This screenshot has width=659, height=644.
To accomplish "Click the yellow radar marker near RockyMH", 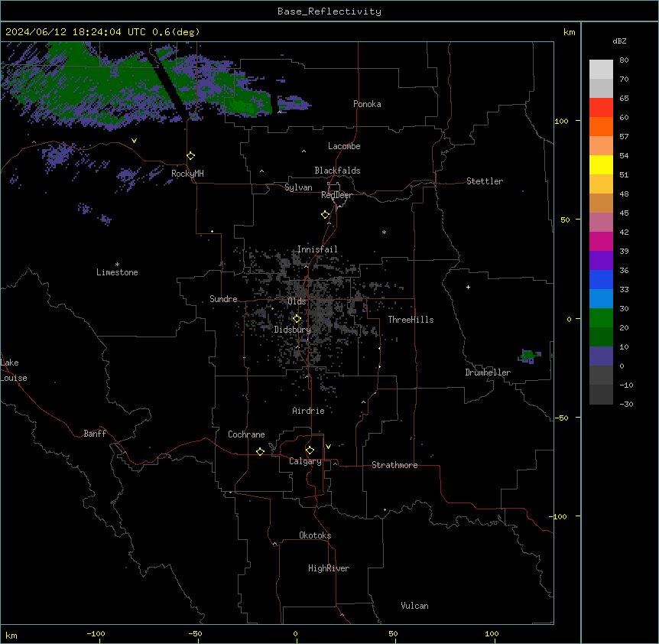I will pos(190,156).
